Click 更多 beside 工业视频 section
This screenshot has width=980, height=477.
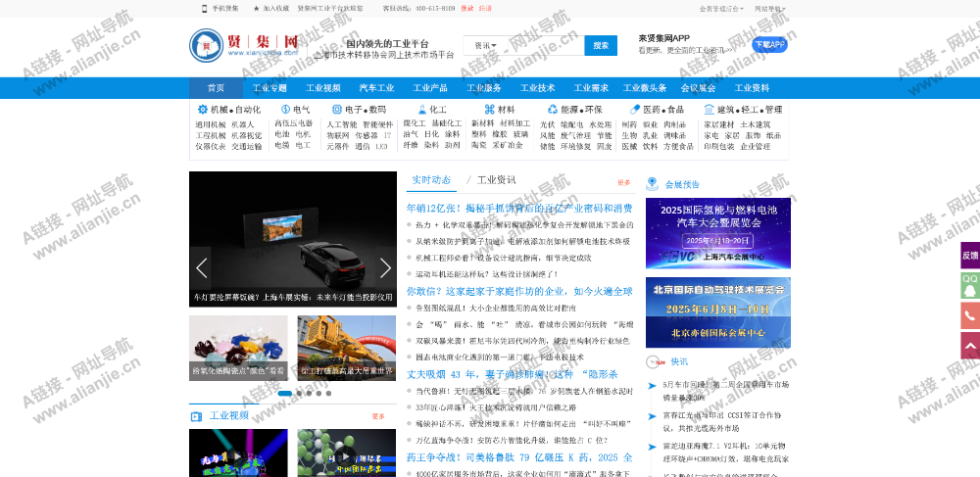click(378, 416)
